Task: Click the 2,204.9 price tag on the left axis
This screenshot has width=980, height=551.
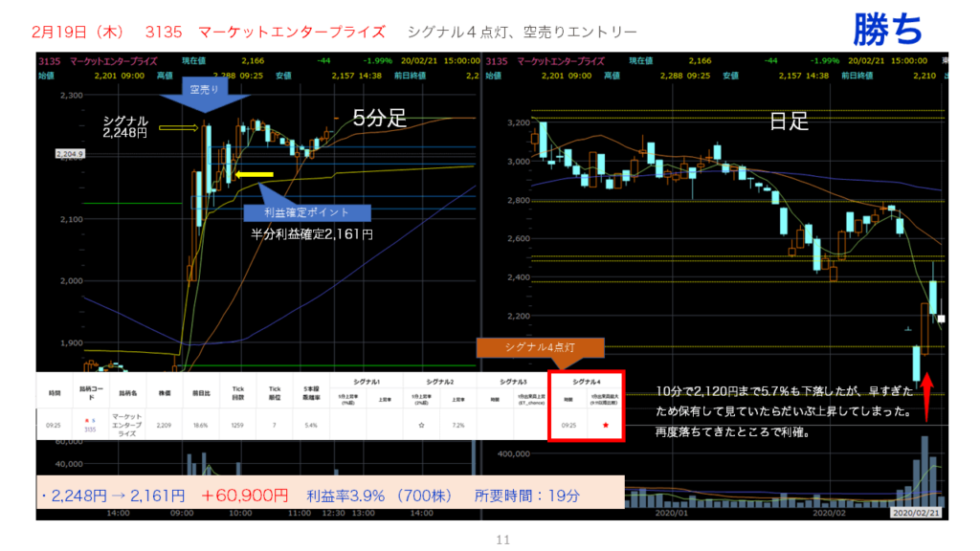Action: (69, 154)
